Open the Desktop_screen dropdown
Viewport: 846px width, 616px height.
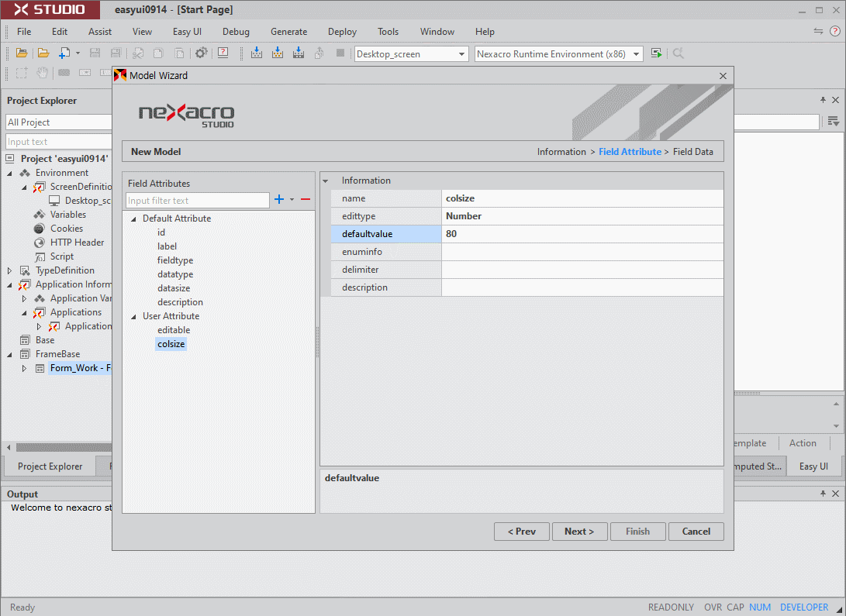(x=462, y=54)
